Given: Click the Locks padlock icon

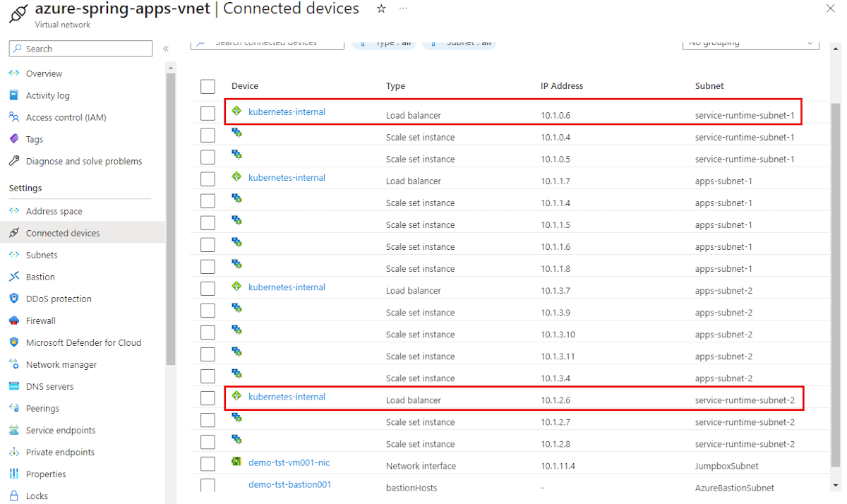Looking at the screenshot, I should [14, 496].
